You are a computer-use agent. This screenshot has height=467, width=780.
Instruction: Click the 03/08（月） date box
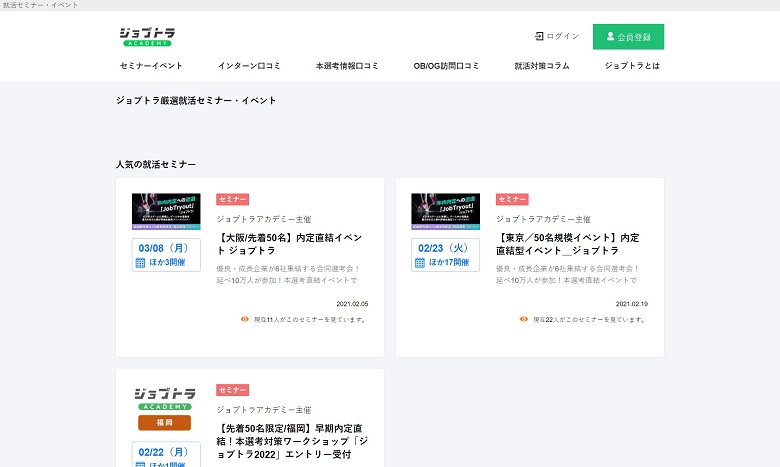tap(166, 255)
